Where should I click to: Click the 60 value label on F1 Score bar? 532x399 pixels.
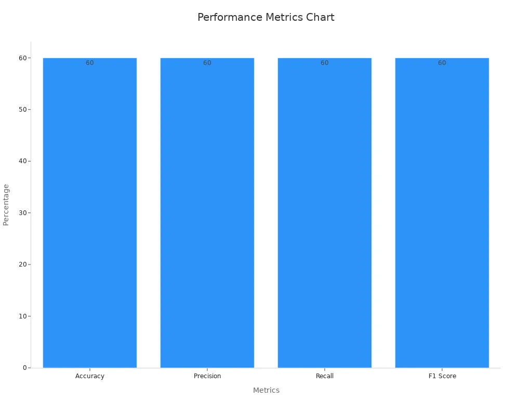[x=442, y=63]
